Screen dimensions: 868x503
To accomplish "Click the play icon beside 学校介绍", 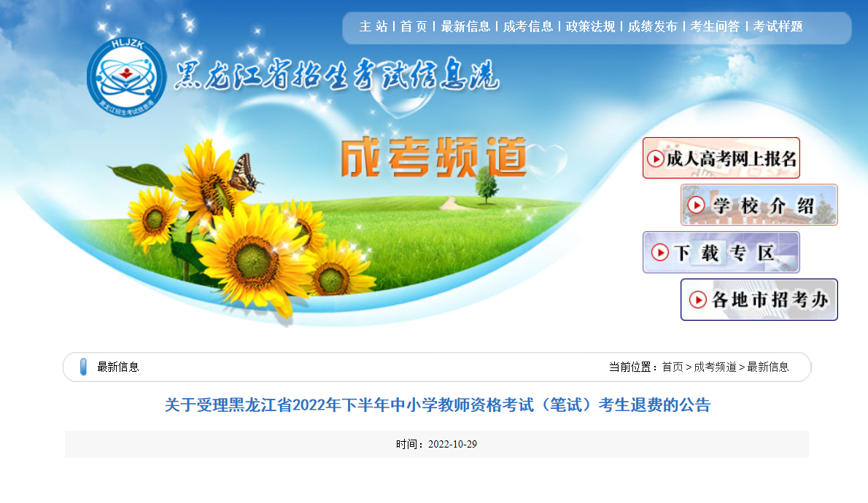I will pos(696,206).
